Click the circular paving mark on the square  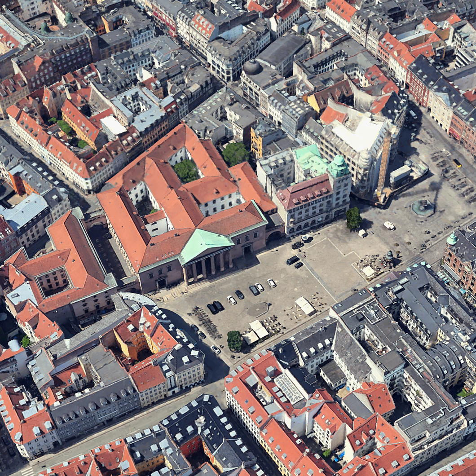point(257,309)
